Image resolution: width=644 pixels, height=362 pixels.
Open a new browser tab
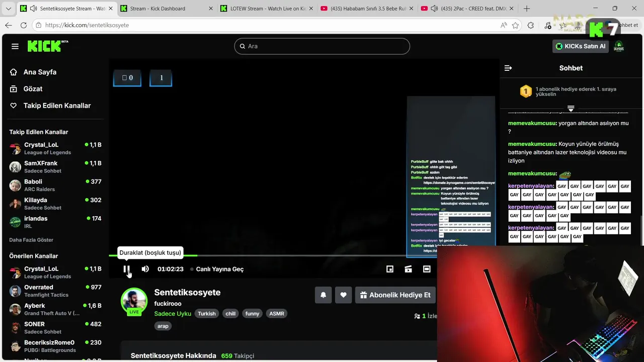(x=527, y=9)
